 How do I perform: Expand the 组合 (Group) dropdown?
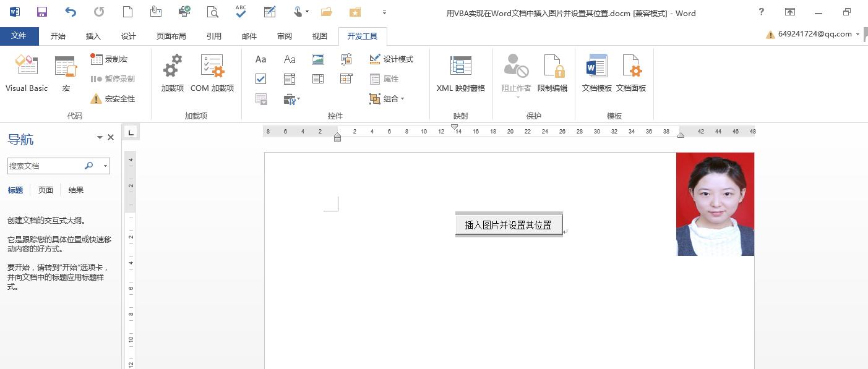(x=402, y=99)
